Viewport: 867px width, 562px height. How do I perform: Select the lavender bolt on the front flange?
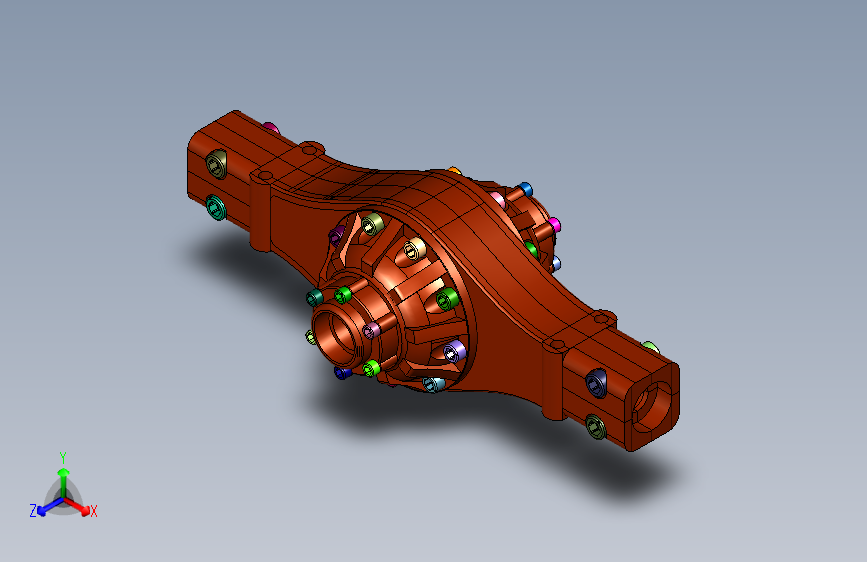click(455, 351)
